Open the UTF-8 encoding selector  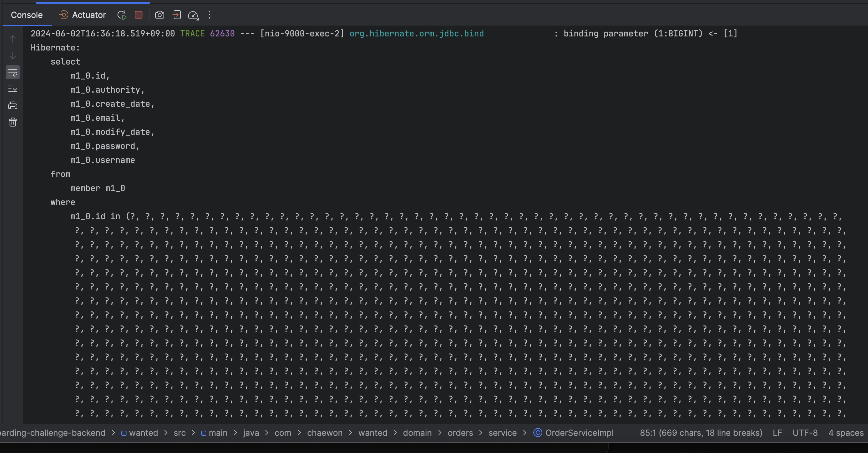point(805,433)
